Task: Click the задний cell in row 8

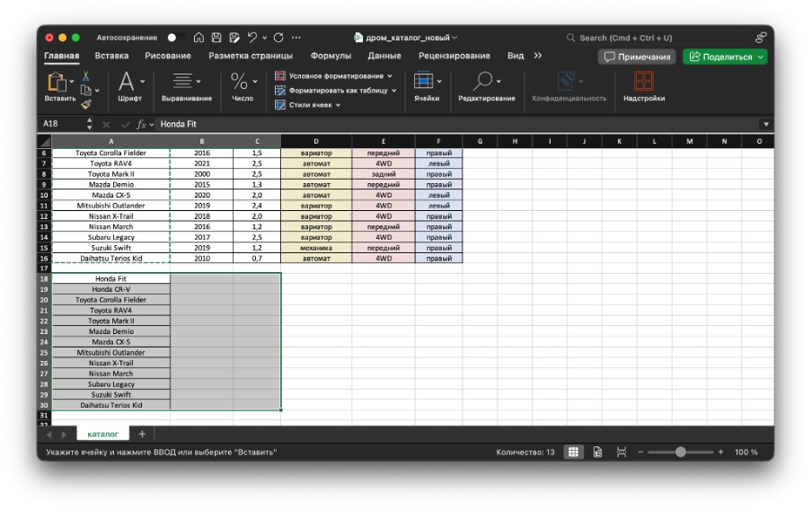Action: pos(384,174)
